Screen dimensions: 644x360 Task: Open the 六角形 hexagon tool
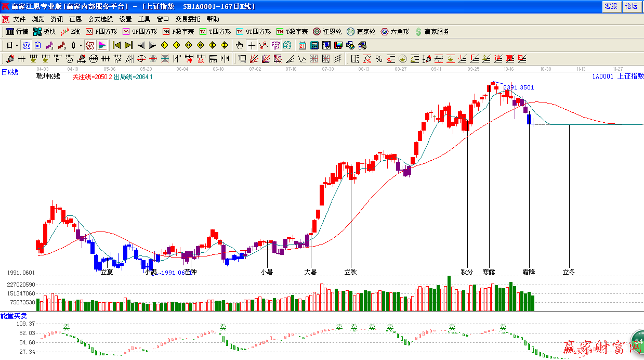point(395,32)
